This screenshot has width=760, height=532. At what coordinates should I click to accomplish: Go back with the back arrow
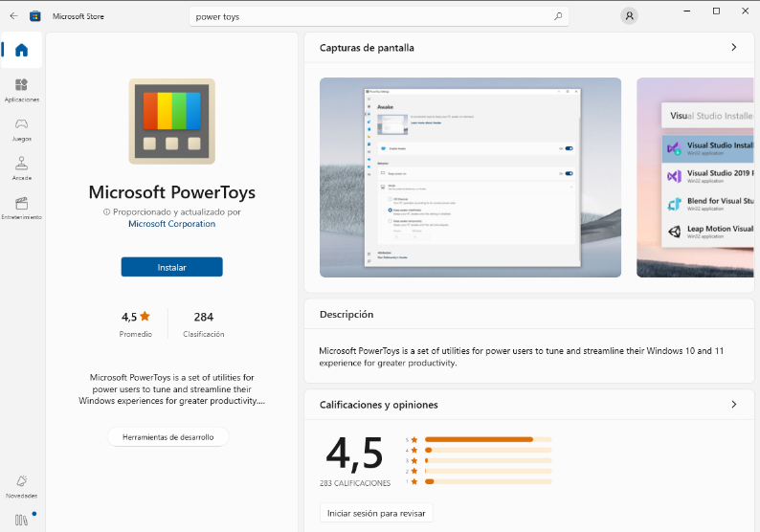(x=13, y=16)
